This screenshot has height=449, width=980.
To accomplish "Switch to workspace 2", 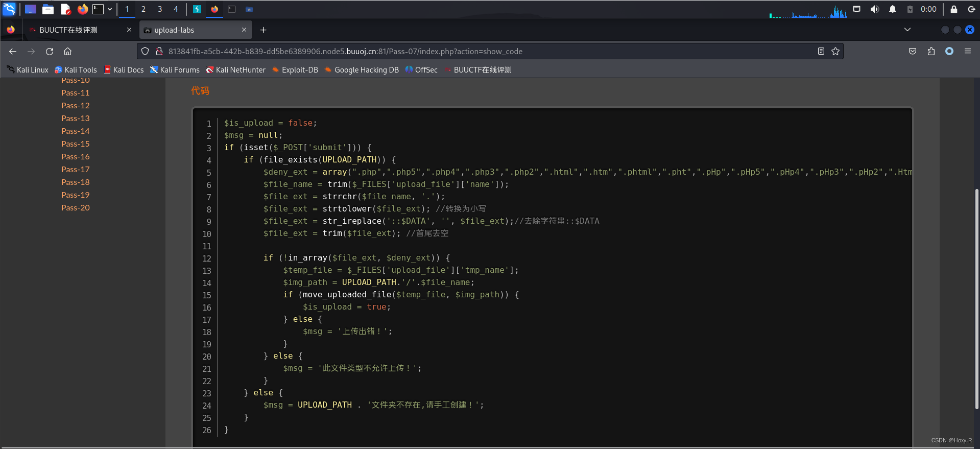I will pyautogui.click(x=144, y=9).
